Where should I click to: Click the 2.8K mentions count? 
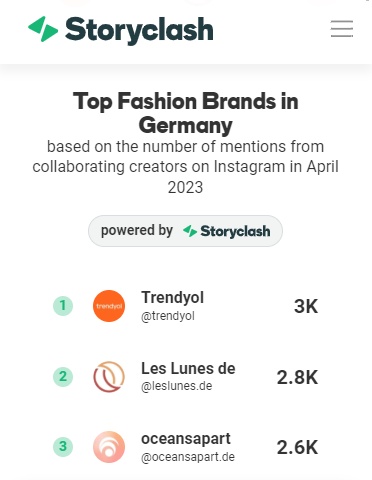[297, 377]
